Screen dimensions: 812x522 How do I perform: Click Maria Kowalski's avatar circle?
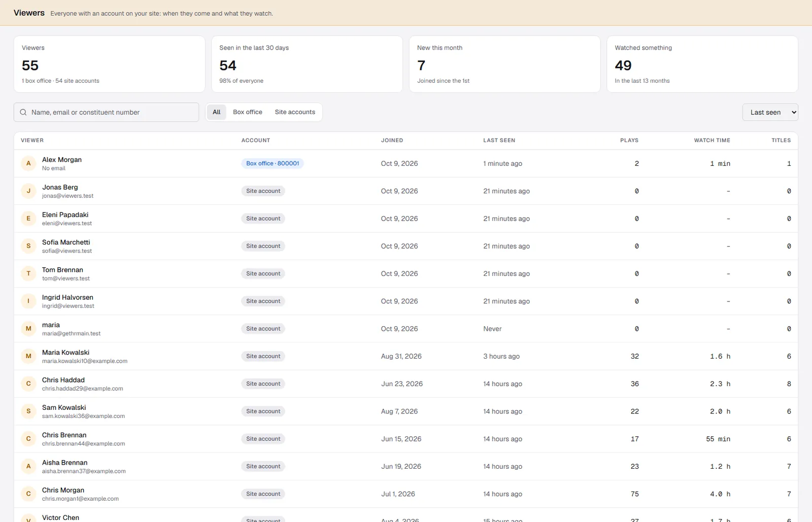(28, 356)
